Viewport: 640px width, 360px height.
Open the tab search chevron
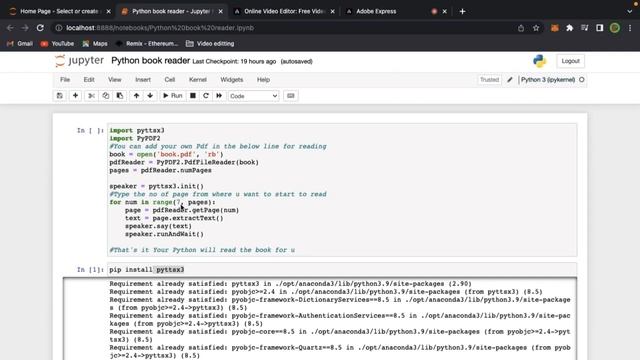pyautogui.click(x=629, y=11)
